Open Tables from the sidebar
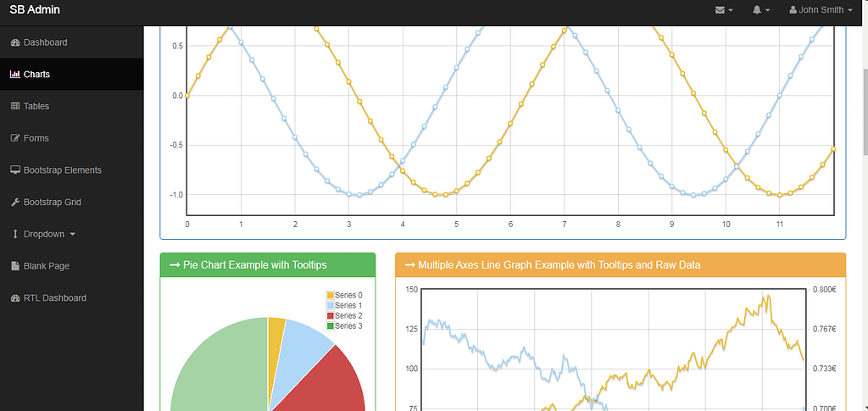Screen dimensions: 868x411 pos(71,106)
